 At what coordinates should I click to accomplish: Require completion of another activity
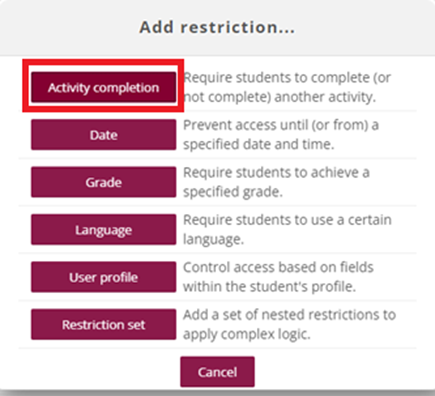[103, 87]
